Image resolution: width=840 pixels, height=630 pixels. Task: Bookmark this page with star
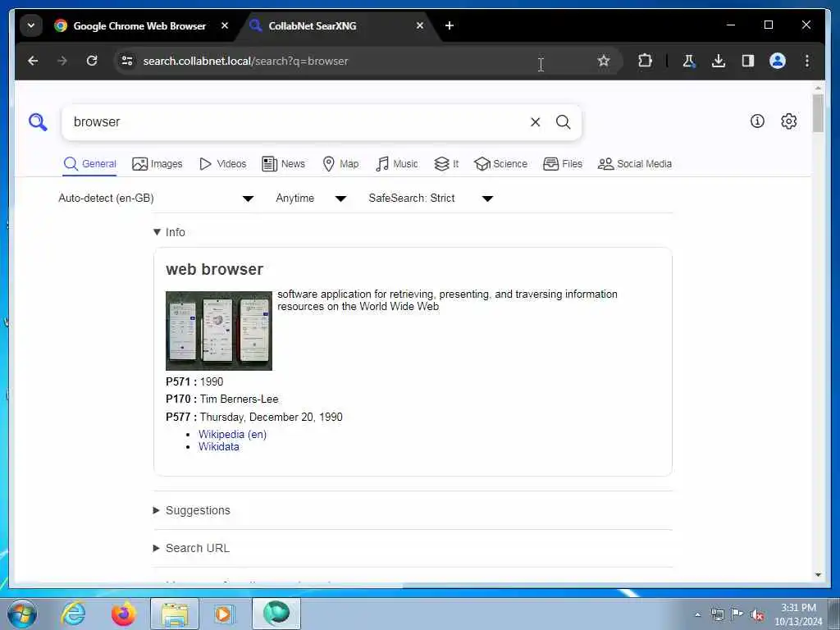(x=604, y=61)
